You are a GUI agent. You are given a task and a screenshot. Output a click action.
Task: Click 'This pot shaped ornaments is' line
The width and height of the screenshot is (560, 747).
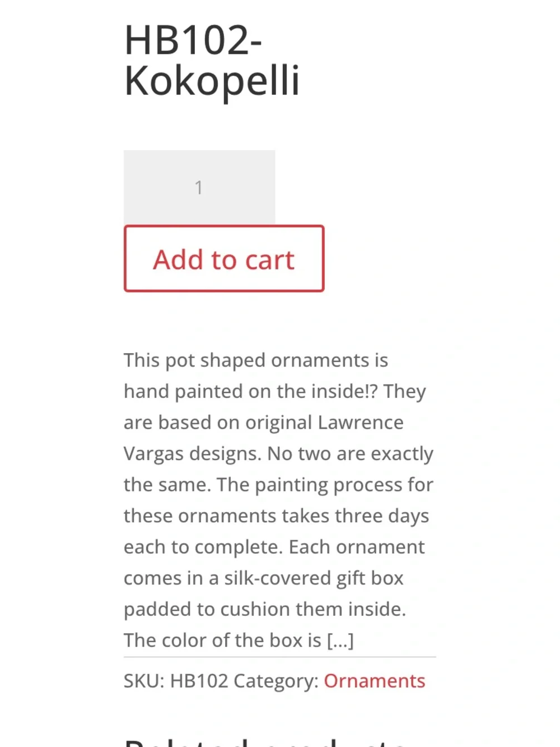(x=256, y=360)
